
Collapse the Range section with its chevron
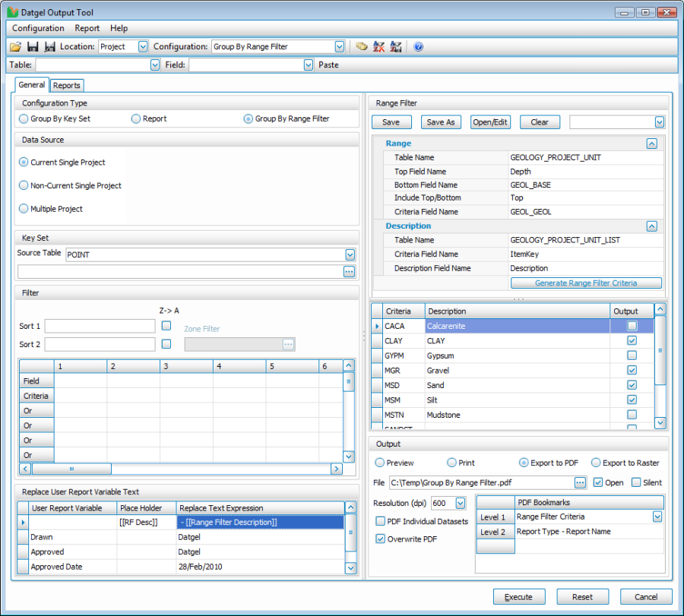coord(651,143)
